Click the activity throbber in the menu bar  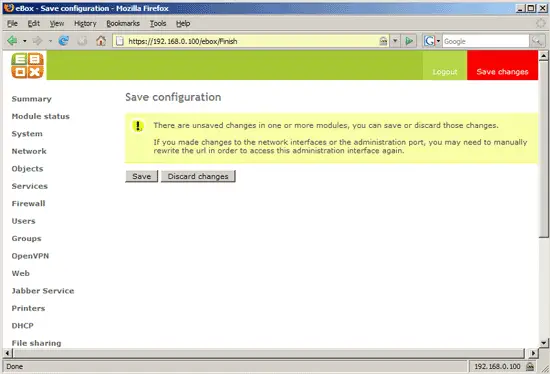click(541, 23)
